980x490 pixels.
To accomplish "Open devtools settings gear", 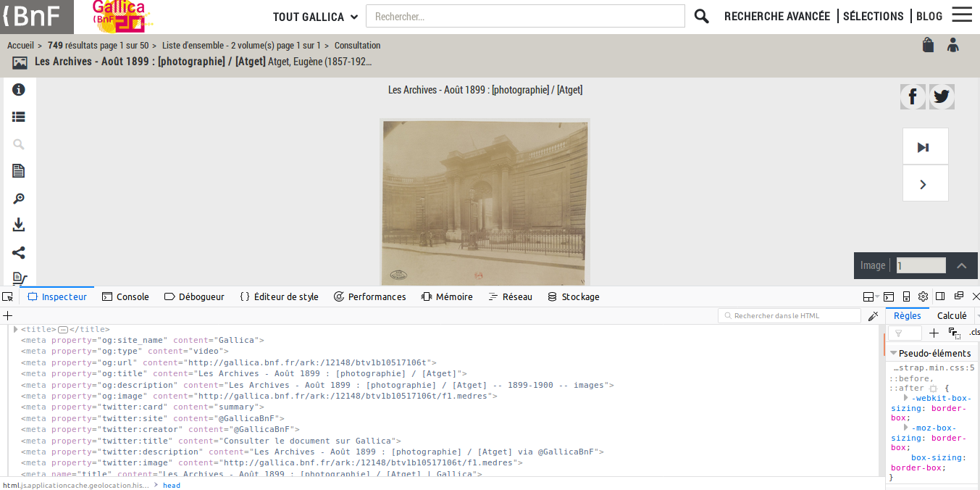I will (x=923, y=296).
